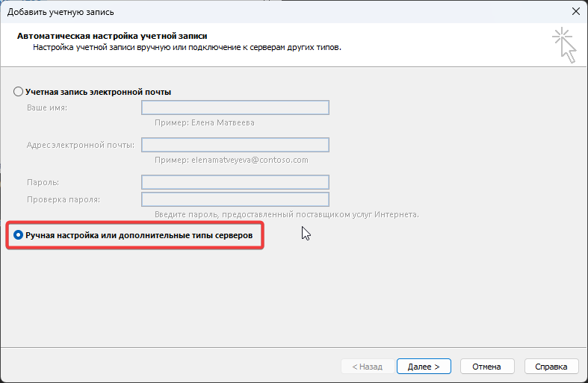Select Учетная запись электронной почты radio button

click(x=19, y=92)
